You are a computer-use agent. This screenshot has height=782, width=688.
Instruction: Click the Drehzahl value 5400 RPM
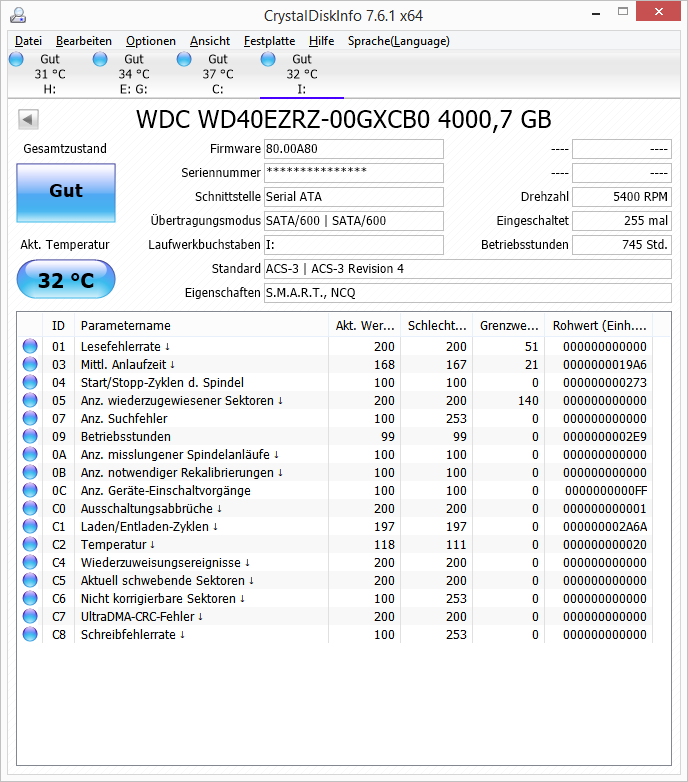pyautogui.click(x=622, y=196)
